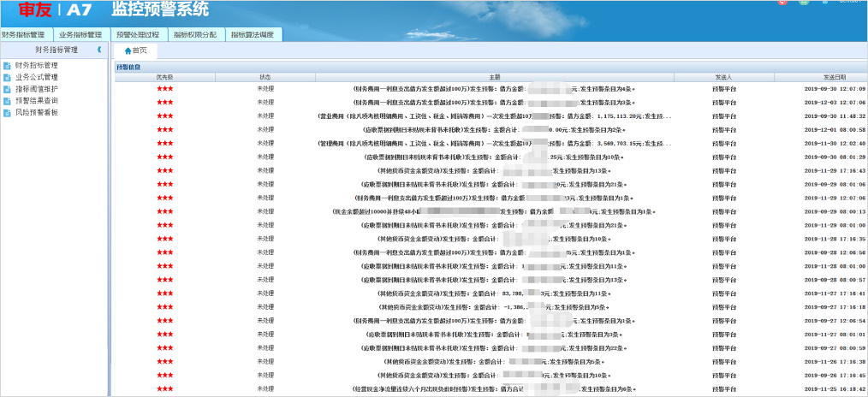This screenshot has height=397, width=868.
Task: Switch to the 业务指标管理 tab
Action: click(82, 35)
